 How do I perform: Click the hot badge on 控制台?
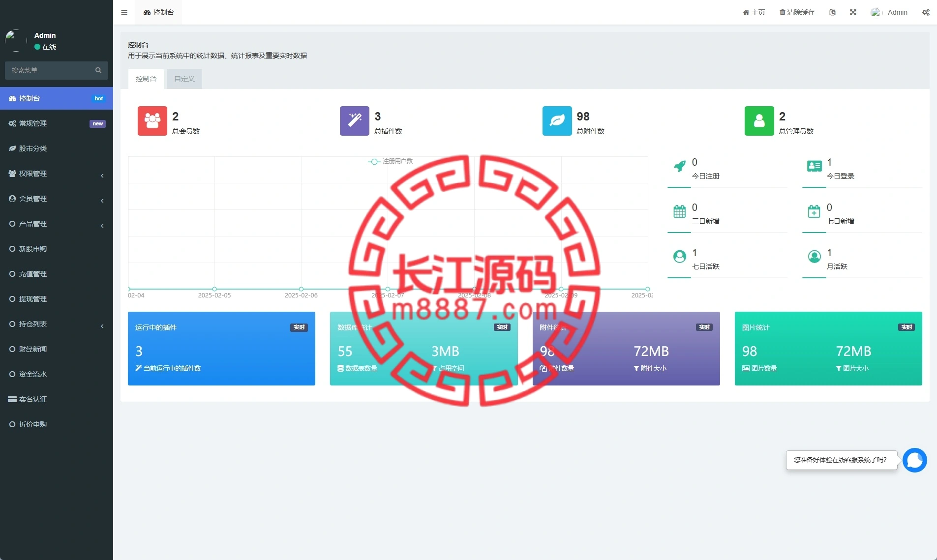tap(99, 99)
